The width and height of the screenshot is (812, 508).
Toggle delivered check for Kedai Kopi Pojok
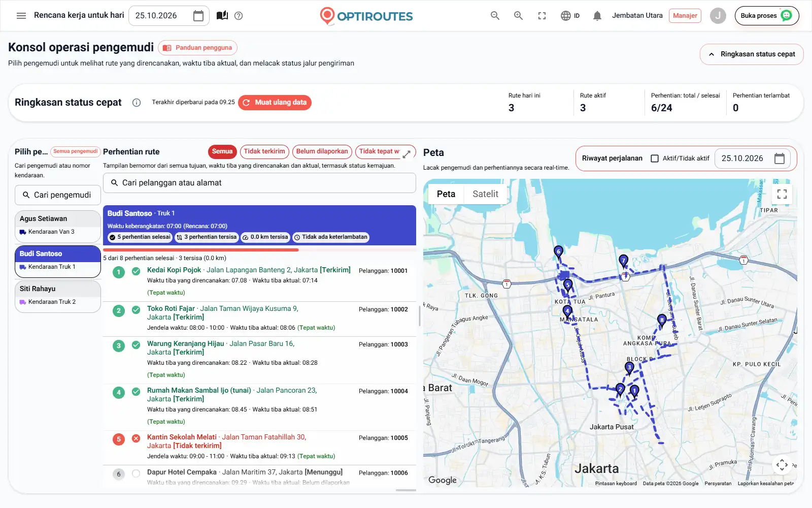coord(136,271)
